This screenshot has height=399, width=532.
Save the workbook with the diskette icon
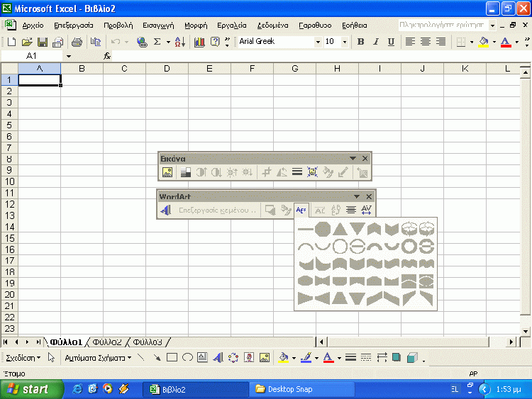coord(43,42)
